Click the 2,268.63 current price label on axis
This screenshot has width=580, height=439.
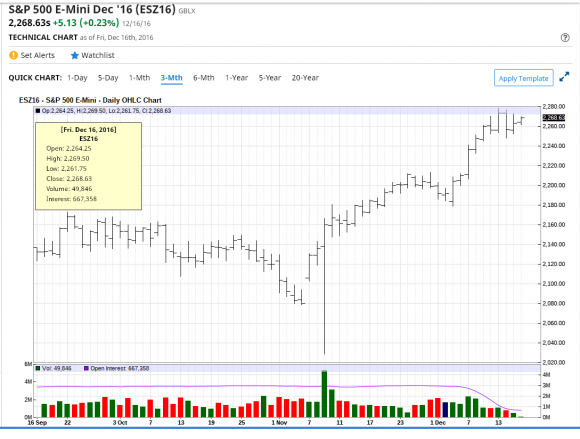[x=554, y=118]
